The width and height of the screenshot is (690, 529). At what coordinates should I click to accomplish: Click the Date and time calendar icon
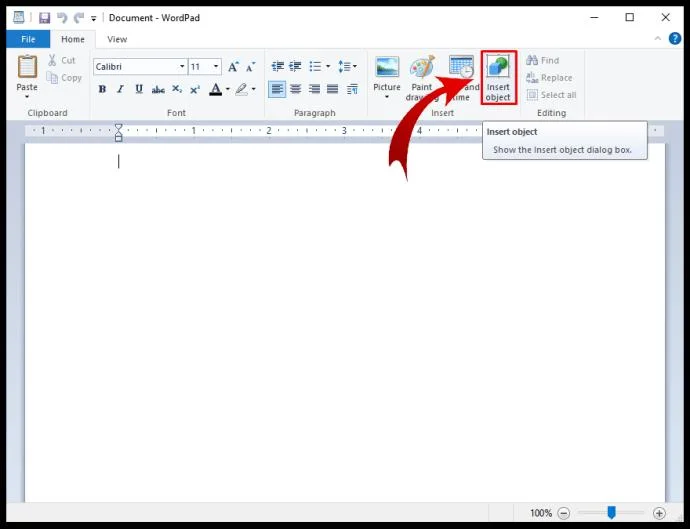461,67
